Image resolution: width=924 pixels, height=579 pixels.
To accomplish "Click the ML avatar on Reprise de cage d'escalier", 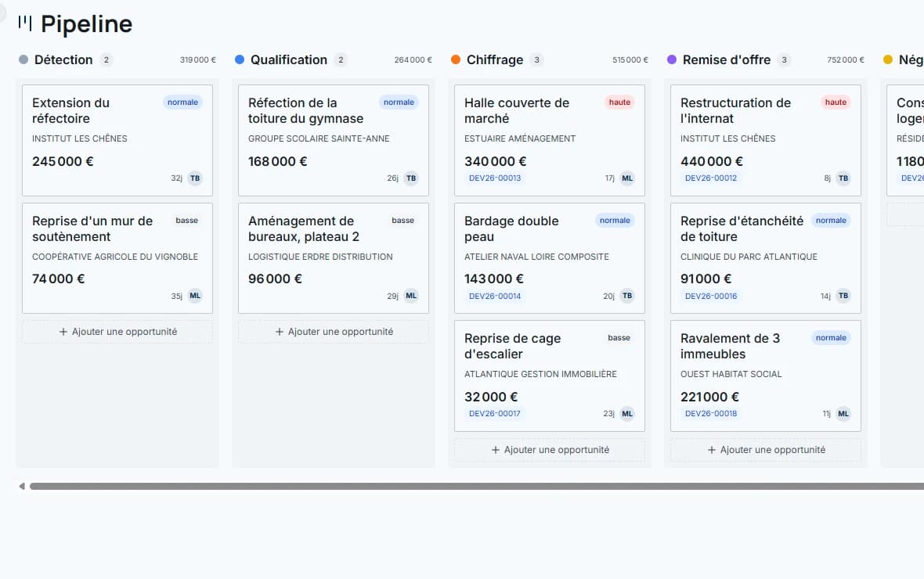I will [x=627, y=413].
